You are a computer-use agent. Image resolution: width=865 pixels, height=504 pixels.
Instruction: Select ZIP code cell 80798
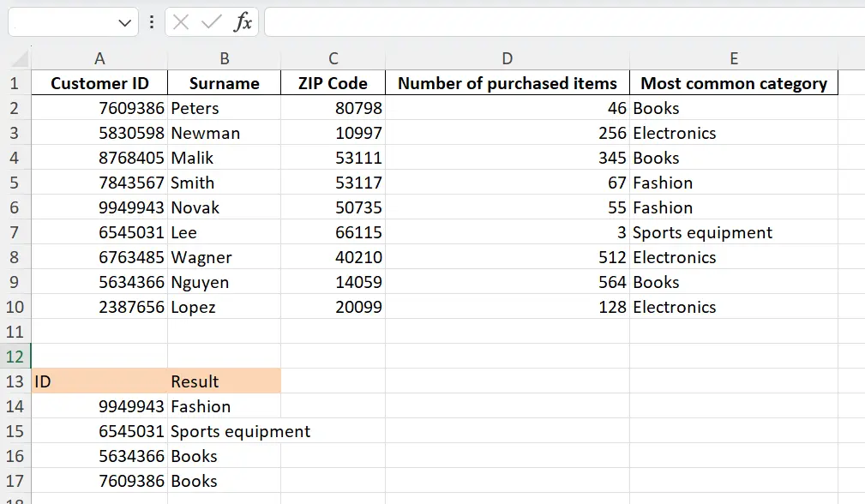[x=333, y=107]
